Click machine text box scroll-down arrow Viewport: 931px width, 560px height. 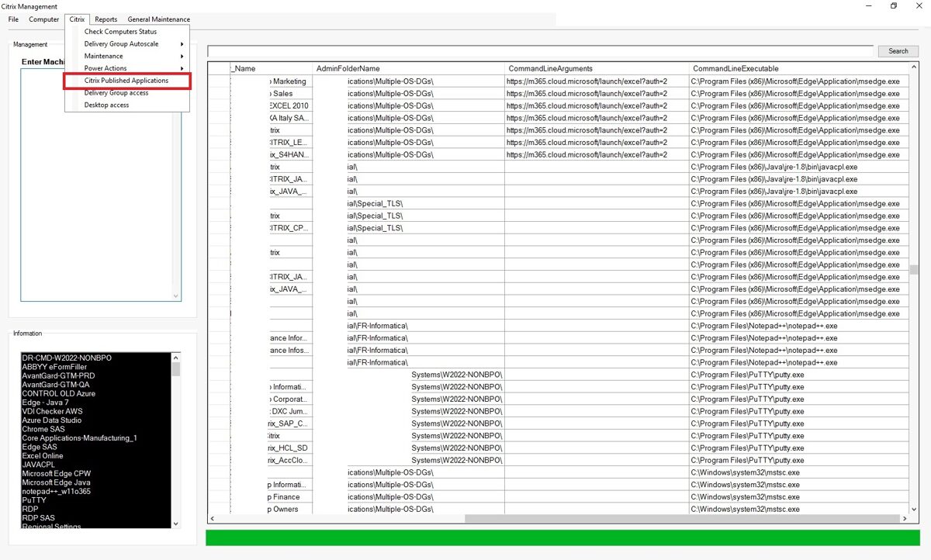[176, 296]
